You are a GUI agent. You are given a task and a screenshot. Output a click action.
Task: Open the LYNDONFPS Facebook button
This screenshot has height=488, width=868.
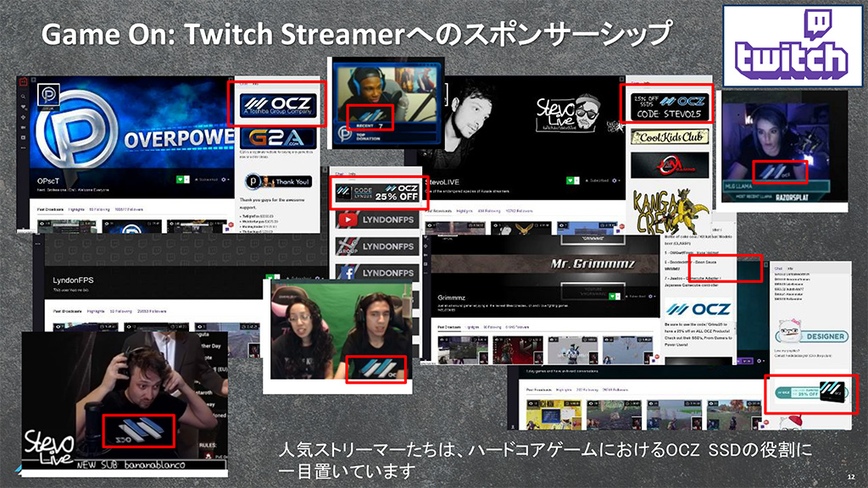[377, 273]
